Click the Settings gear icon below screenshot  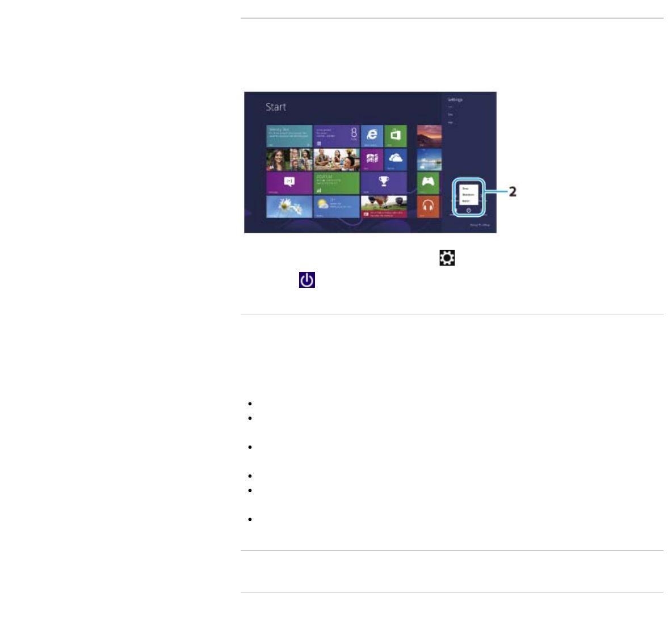click(x=447, y=258)
